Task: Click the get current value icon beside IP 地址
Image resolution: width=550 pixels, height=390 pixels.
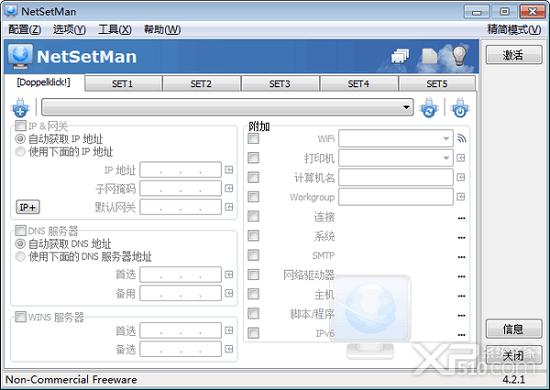Action: click(229, 170)
